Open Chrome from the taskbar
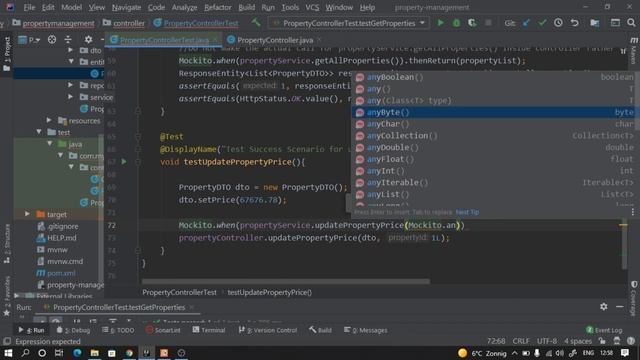 (x=129, y=353)
